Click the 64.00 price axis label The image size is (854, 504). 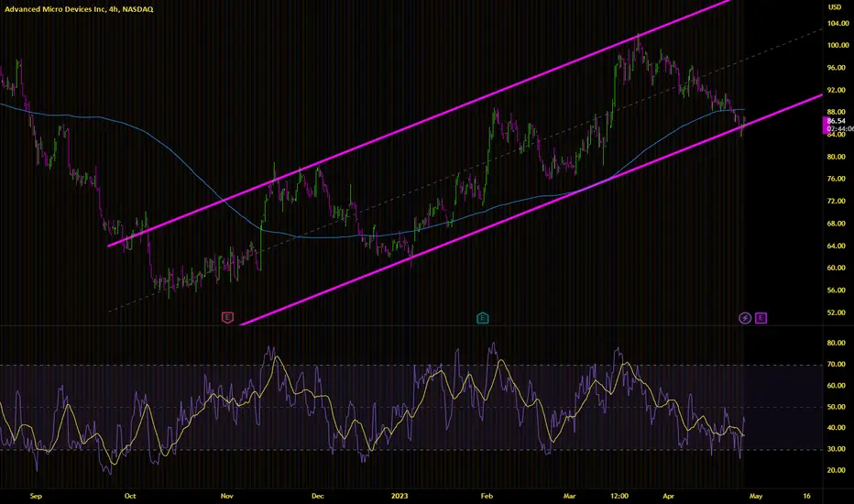point(836,246)
